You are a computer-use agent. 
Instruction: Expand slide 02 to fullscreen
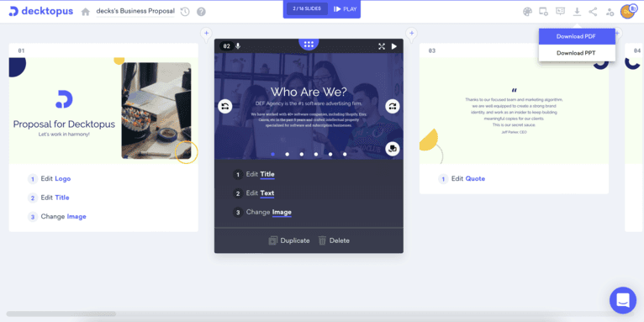(382, 46)
